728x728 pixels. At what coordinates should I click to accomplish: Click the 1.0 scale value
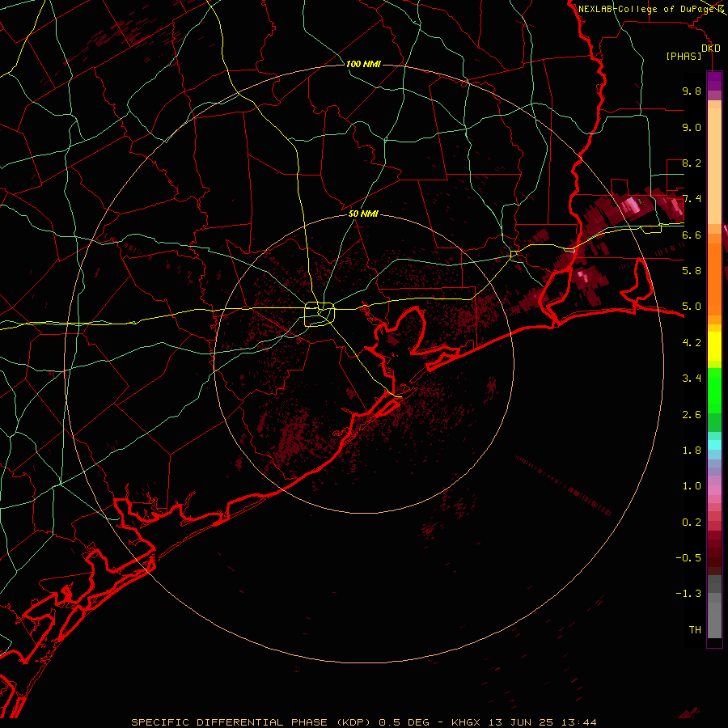click(x=692, y=486)
